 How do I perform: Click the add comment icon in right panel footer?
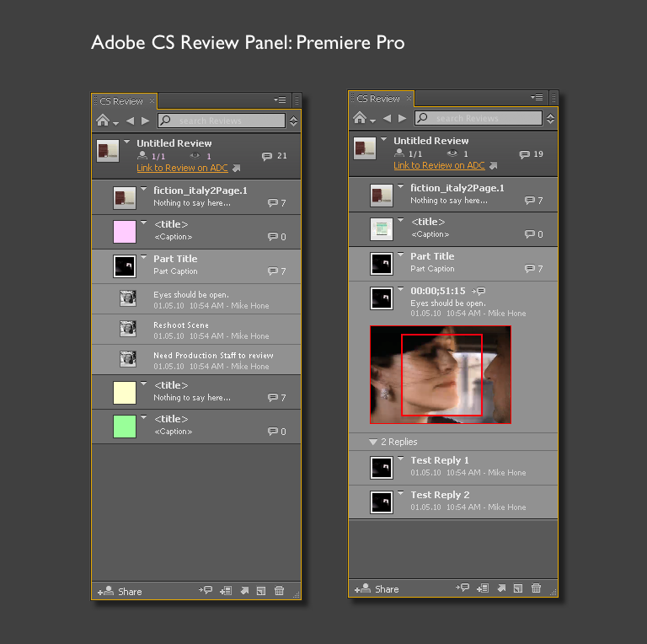pos(463,588)
